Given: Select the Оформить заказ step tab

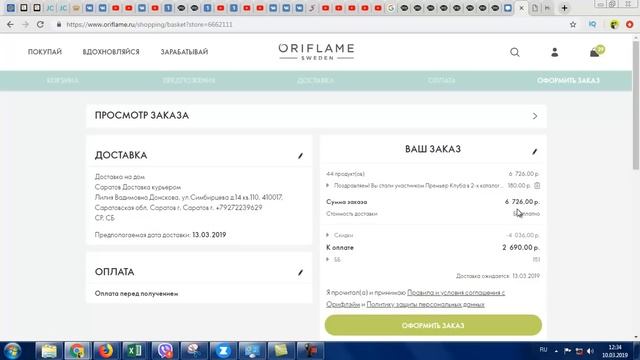Looking at the screenshot, I should [x=568, y=80].
